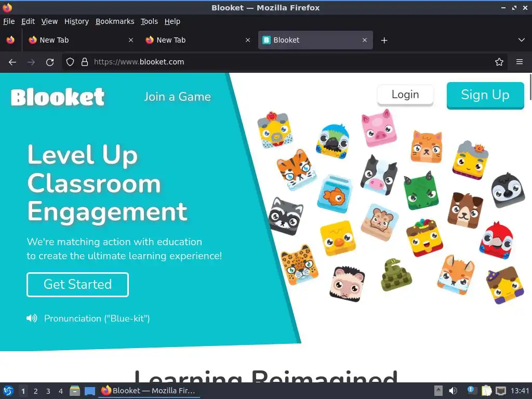Open the View menu
532x399 pixels.
pyautogui.click(x=49, y=21)
